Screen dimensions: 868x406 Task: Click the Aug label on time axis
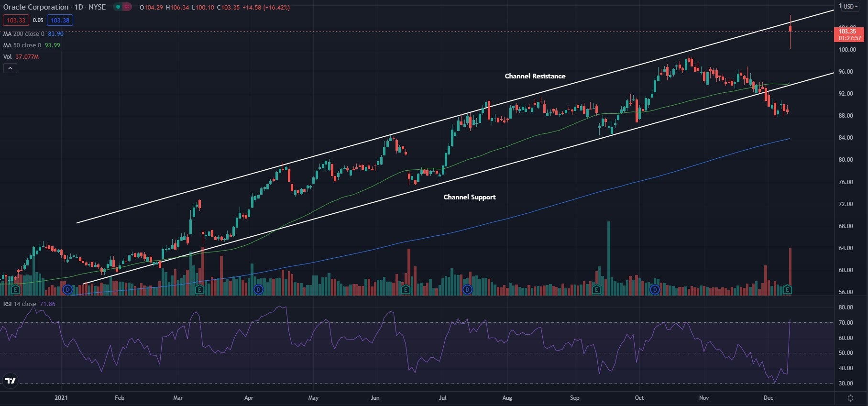(x=507, y=398)
